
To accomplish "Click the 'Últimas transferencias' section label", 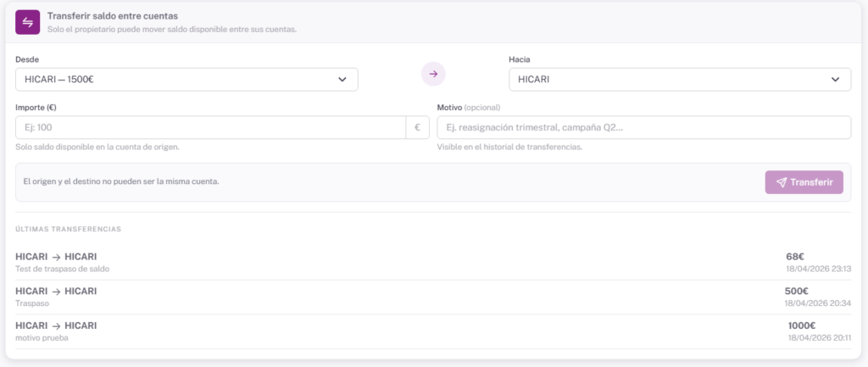I will pos(69,230).
